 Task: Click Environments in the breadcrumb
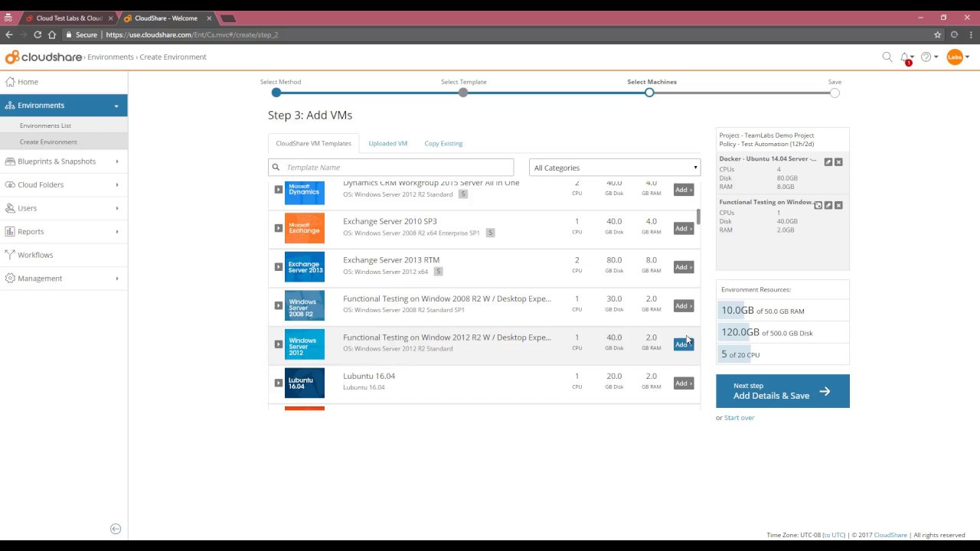(x=110, y=57)
